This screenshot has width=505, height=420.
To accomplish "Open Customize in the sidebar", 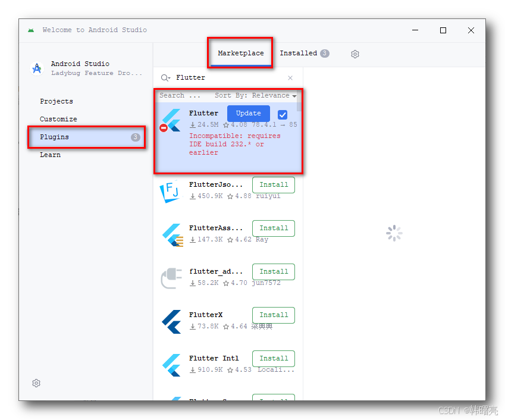I will (58, 119).
